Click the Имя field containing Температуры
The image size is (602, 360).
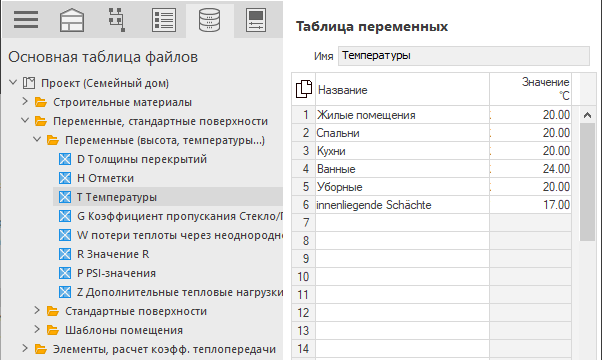click(464, 56)
